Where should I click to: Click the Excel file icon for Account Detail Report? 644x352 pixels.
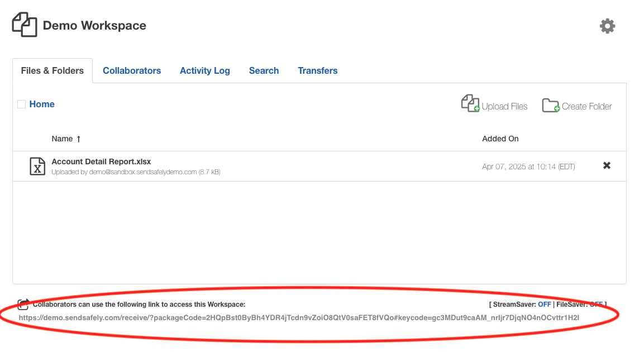tap(37, 167)
